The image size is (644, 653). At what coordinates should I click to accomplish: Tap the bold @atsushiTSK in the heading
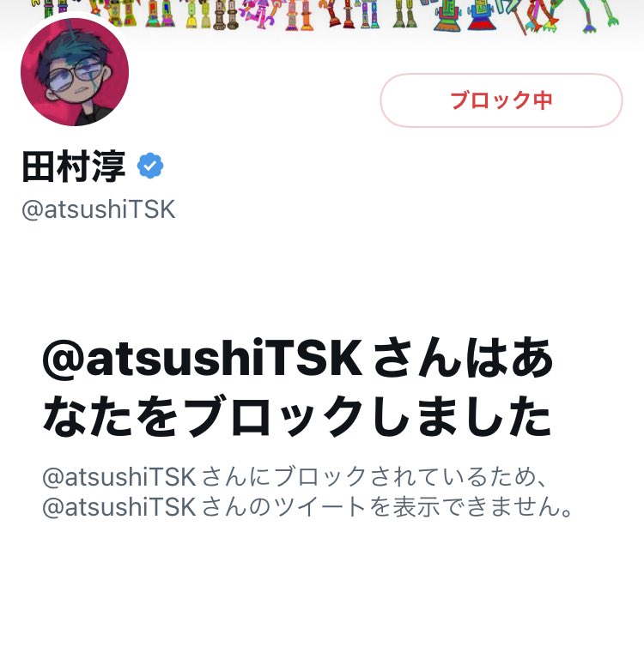coord(203,358)
